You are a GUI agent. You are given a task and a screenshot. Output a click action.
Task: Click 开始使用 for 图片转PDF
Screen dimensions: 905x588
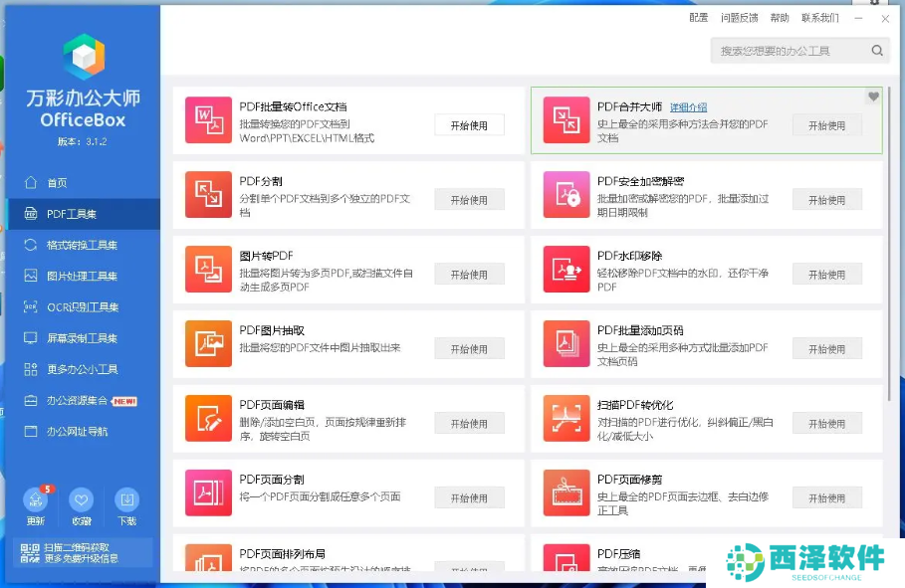469,274
